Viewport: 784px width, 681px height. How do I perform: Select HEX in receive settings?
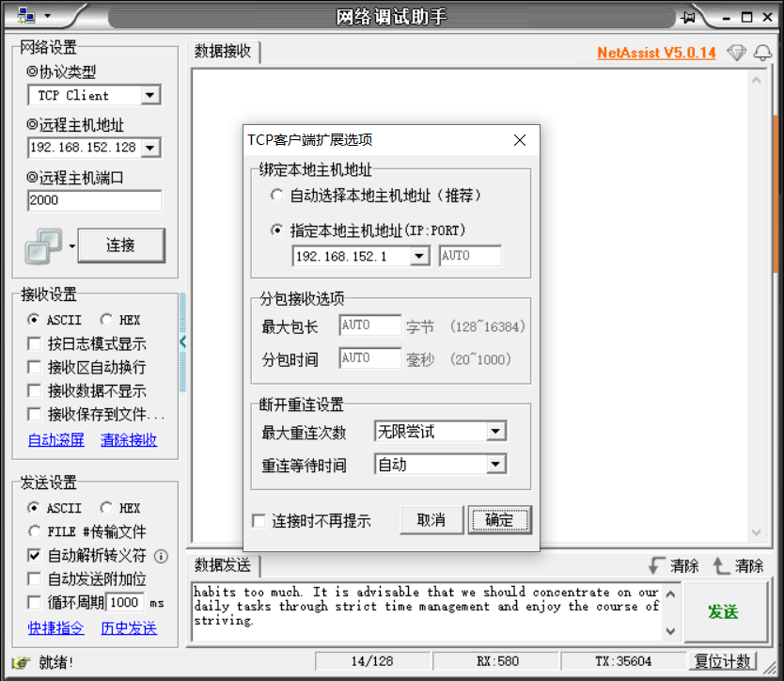106,319
